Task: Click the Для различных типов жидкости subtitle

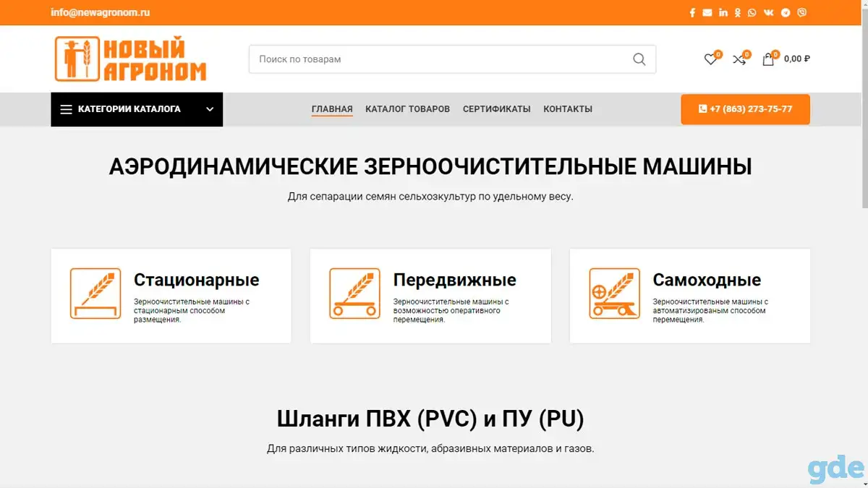Action: pos(430,448)
